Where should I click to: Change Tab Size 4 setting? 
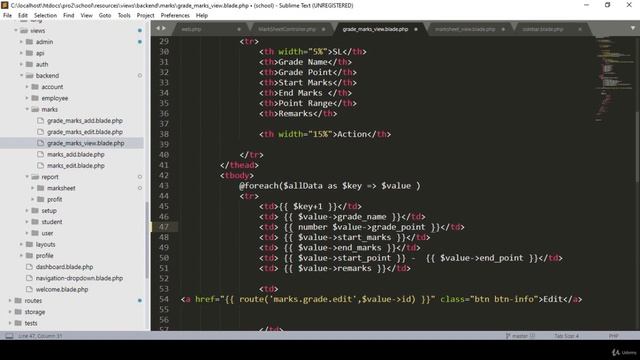566,336
